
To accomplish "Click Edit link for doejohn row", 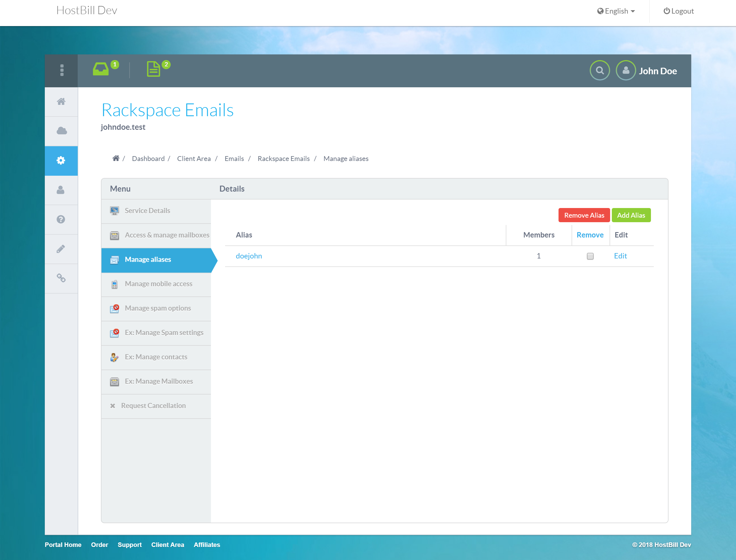I will [x=620, y=256].
